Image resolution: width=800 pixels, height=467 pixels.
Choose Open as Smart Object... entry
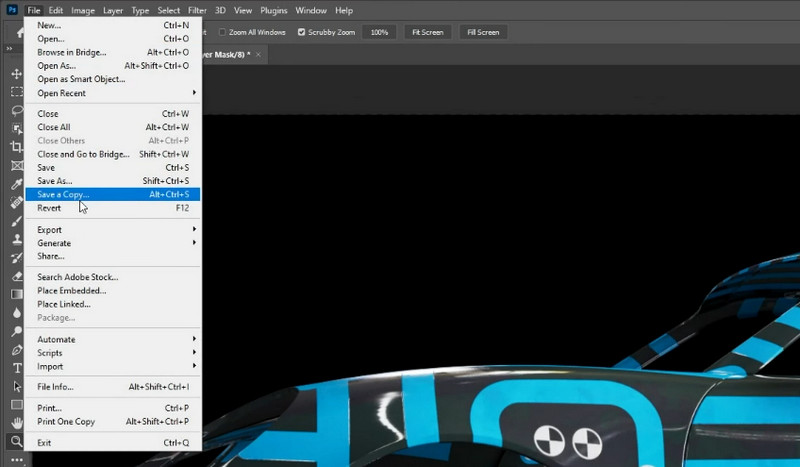tap(113, 79)
